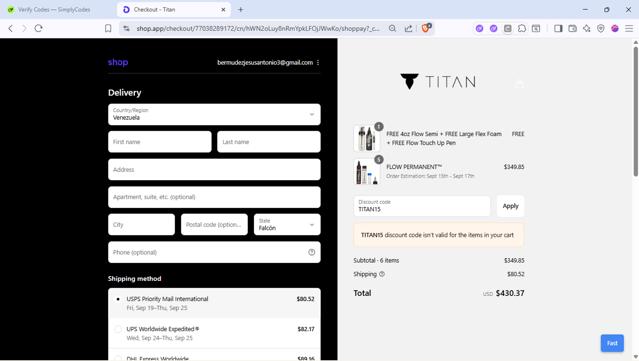Open the browser profile avatar
639x361 pixels.
tap(615, 28)
